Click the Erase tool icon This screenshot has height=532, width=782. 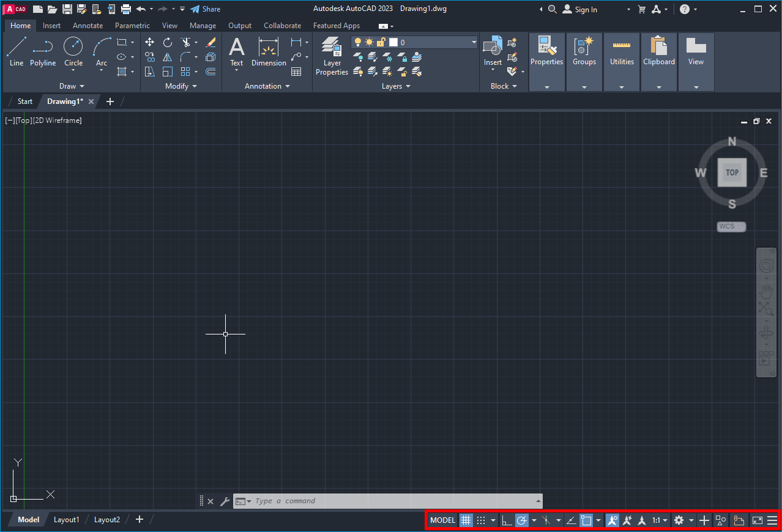pyautogui.click(x=211, y=42)
